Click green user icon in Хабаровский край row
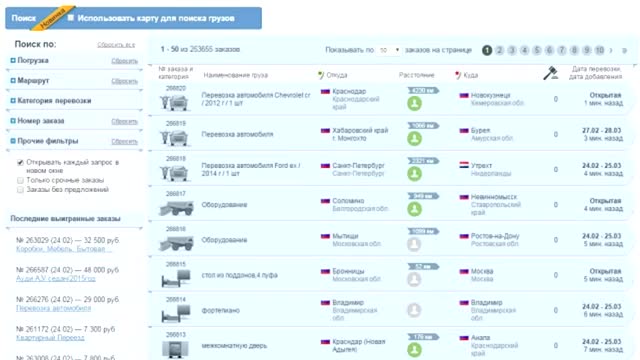 (414, 139)
